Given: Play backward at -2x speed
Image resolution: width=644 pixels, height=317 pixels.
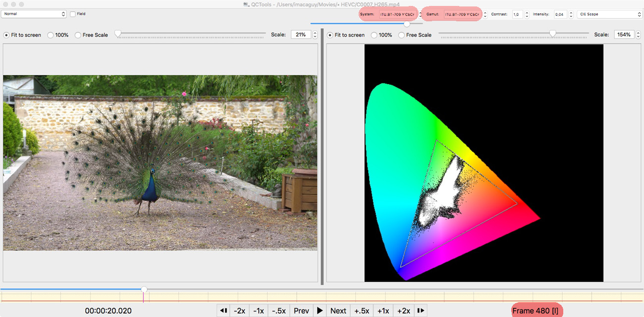Looking at the screenshot, I should 239,311.
